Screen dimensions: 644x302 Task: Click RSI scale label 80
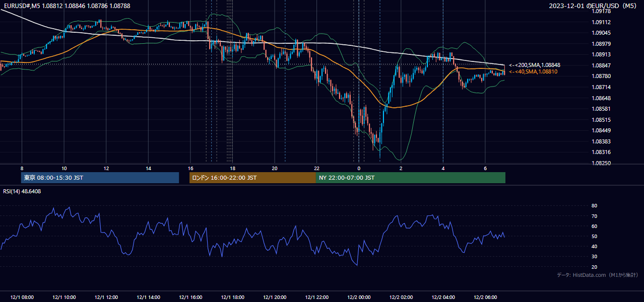pos(594,206)
